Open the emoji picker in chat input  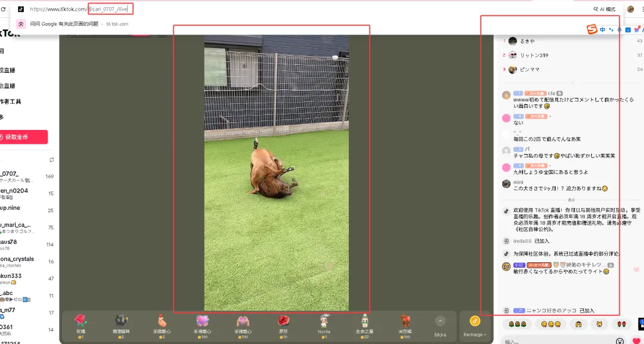click(x=620, y=341)
